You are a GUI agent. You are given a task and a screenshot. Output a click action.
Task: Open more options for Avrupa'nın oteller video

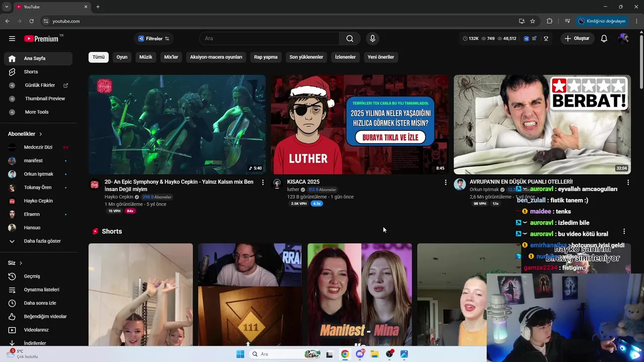(628, 182)
